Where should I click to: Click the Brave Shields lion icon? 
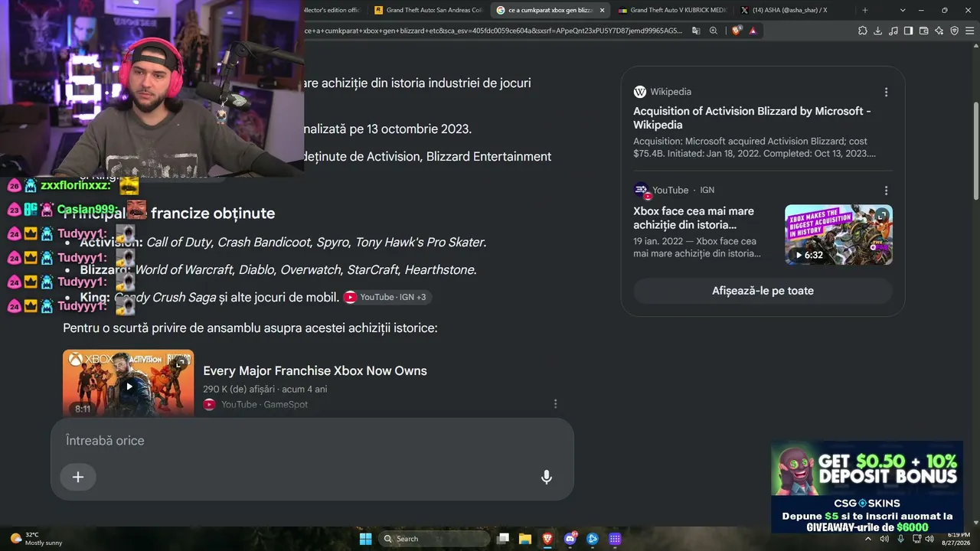tap(737, 31)
